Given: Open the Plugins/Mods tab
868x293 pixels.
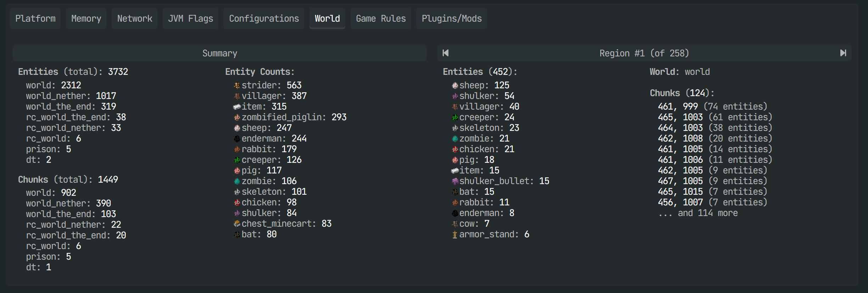Looking at the screenshot, I should tap(452, 18).
